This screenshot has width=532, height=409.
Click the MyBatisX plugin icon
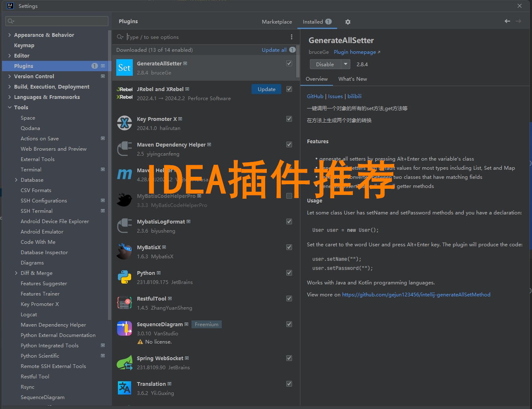click(125, 251)
